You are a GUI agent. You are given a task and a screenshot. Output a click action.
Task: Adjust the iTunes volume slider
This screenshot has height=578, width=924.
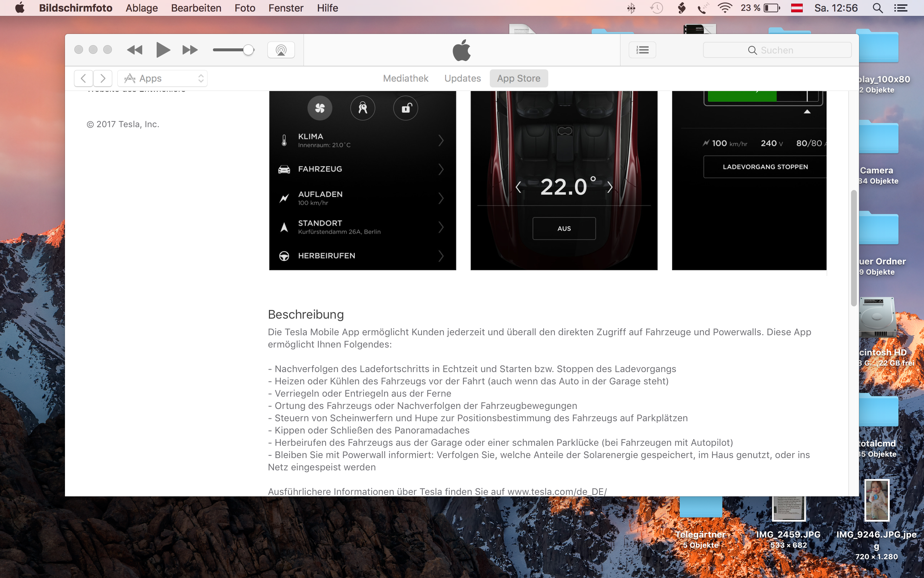click(x=234, y=50)
